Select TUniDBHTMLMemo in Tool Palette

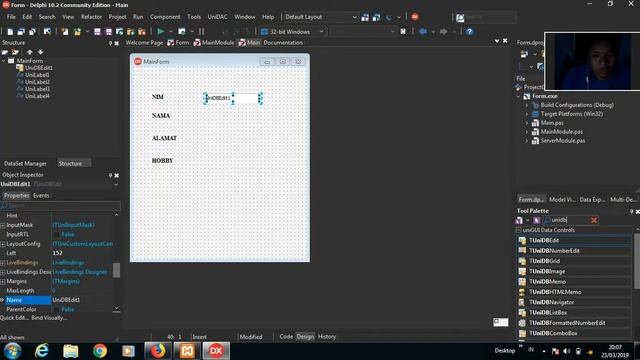(573, 292)
